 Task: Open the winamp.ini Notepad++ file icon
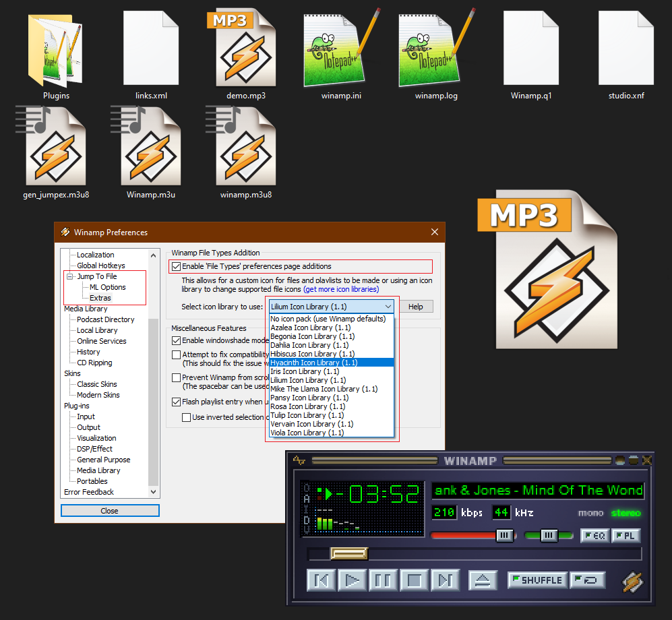coord(341,48)
